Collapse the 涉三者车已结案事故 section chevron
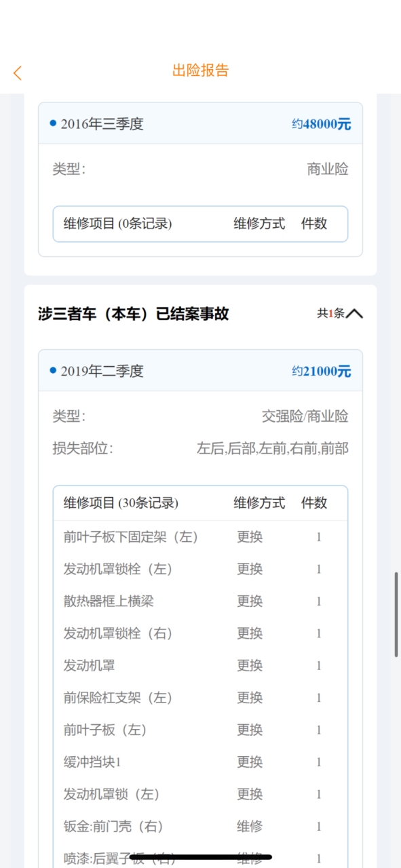The width and height of the screenshot is (401, 868). coord(355,313)
